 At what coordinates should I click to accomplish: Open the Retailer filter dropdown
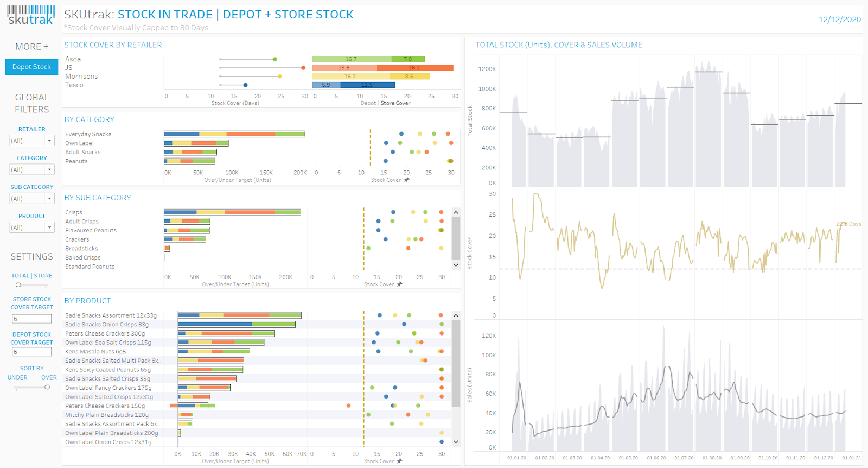pos(32,141)
